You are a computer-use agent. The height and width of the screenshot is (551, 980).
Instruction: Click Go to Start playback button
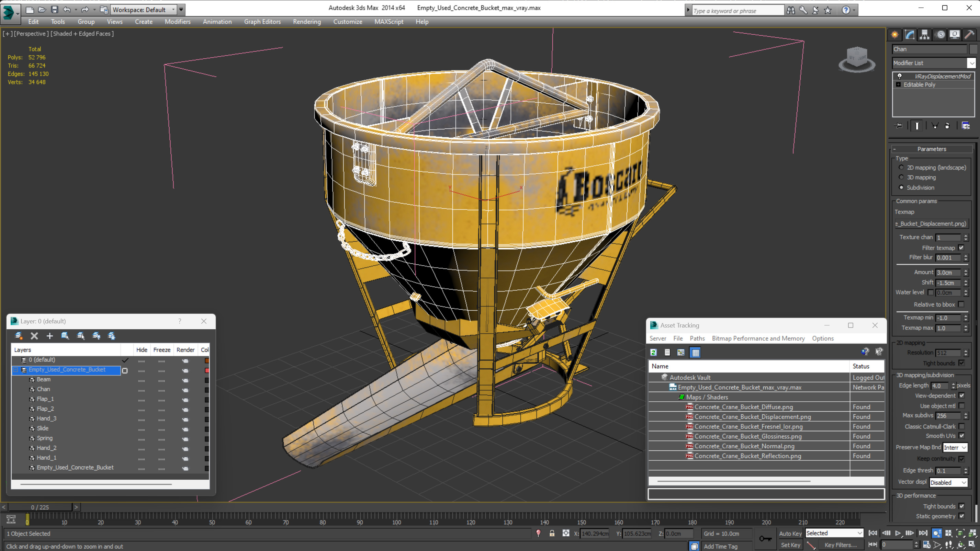click(873, 533)
